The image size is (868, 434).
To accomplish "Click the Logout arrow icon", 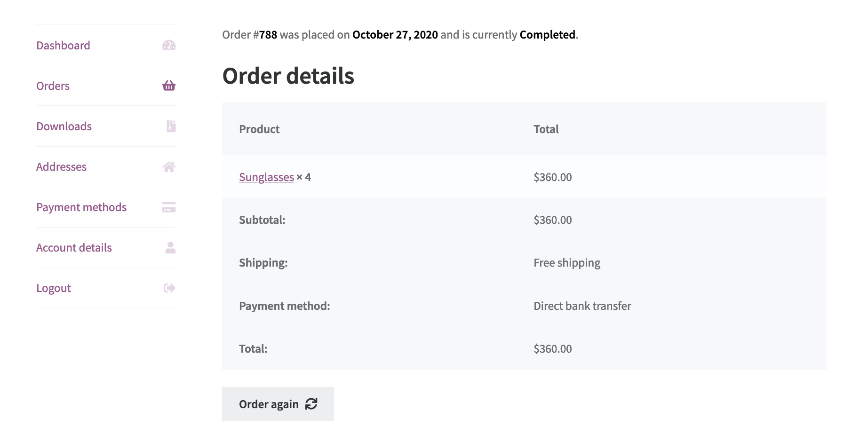I will click(169, 288).
